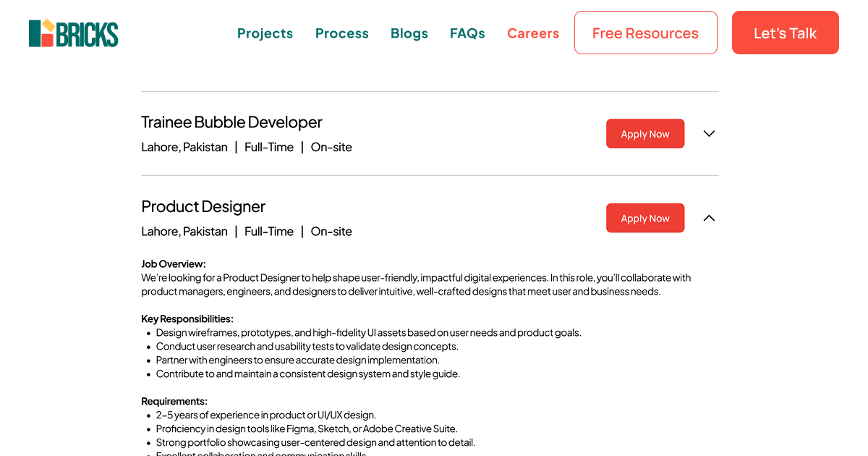Select the 'Partner with engineers' bullet
Screen dimensions: 868x456
[297, 360]
